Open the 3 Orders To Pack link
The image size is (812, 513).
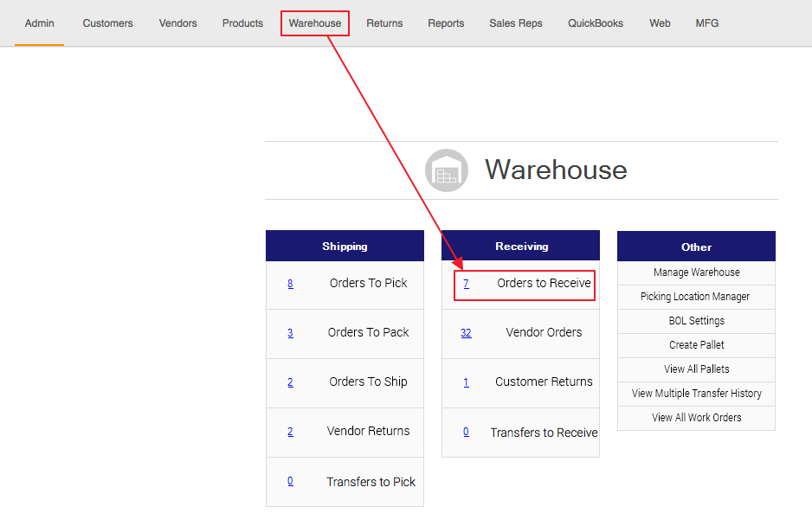[x=290, y=333]
